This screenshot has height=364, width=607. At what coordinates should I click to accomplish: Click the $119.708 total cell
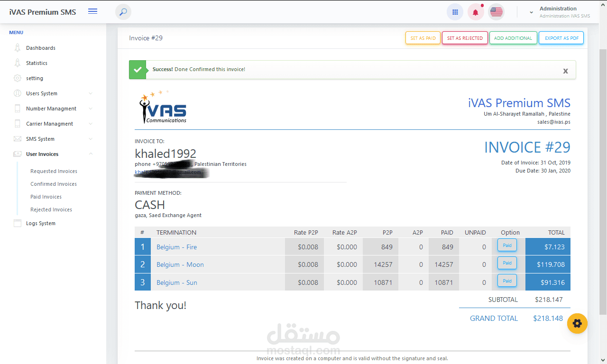[x=548, y=264]
